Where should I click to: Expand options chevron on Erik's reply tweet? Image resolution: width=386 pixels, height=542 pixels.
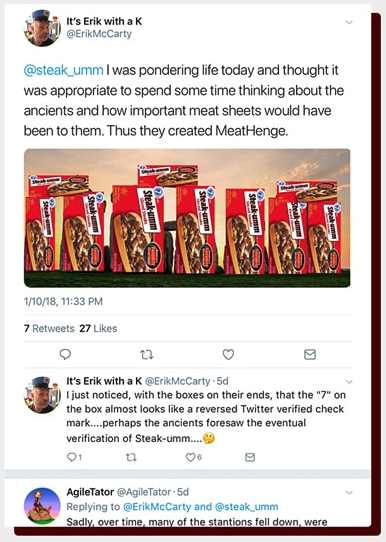click(x=349, y=382)
